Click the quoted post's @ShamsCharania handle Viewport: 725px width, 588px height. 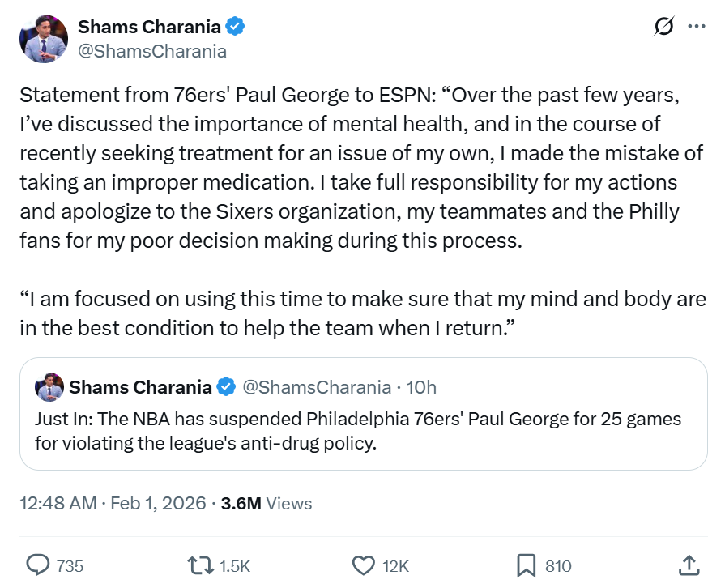click(317, 387)
